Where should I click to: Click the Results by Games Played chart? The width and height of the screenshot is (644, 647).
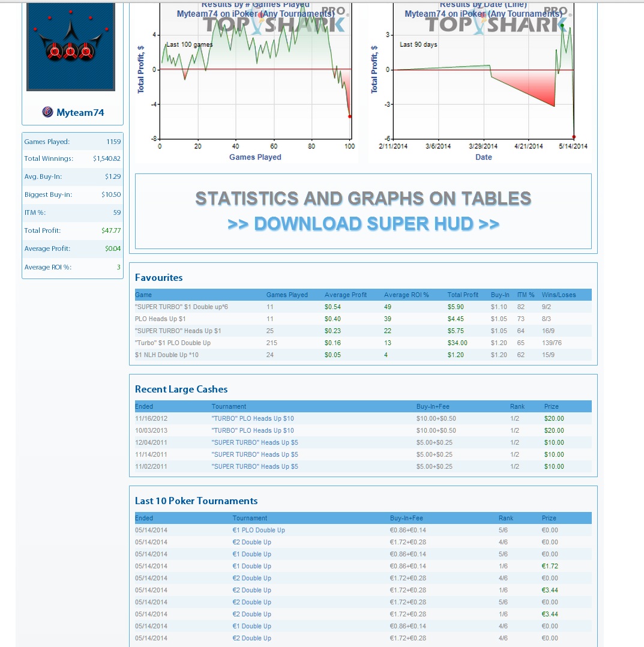point(247,83)
